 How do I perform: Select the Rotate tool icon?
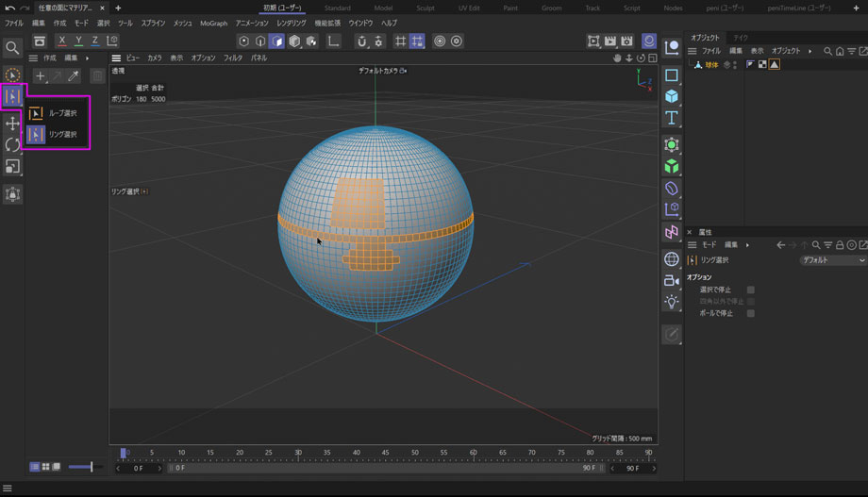tap(12, 144)
